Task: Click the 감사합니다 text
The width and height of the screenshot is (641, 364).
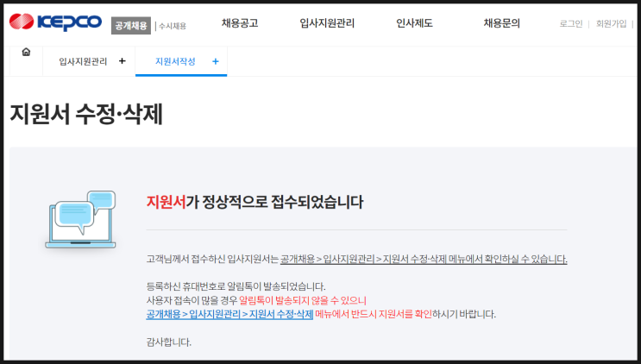Action: tap(169, 342)
